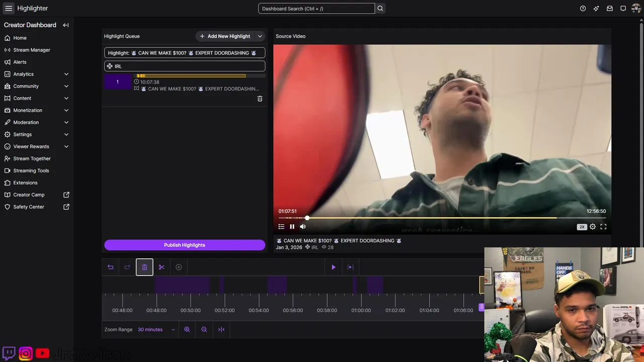Open the inbox mail icon
Screen dimensions: 644x362
click(x=610, y=9)
